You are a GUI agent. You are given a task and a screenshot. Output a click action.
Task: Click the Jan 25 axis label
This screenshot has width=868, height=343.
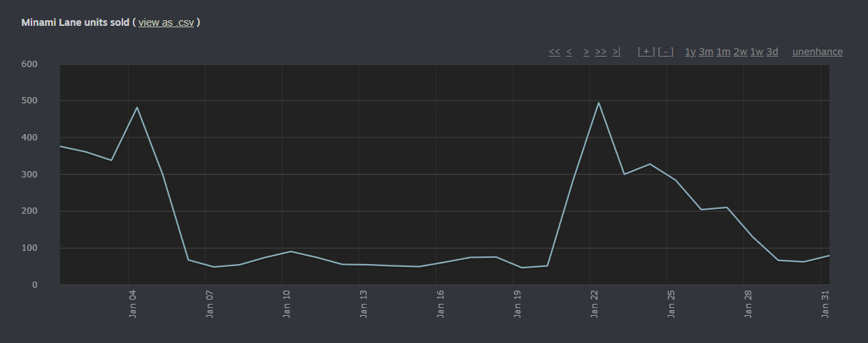pyautogui.click(x=671, y=304)
